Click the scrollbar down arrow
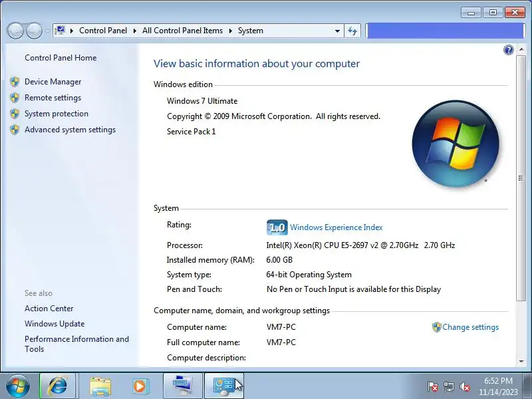Viewport: 532px width, 399px height. click(521, 362)
